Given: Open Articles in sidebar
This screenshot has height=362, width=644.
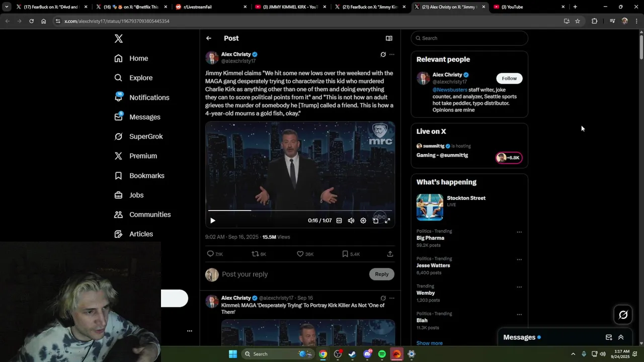Looking at the screenshot, I should click(x=134, y=234).
